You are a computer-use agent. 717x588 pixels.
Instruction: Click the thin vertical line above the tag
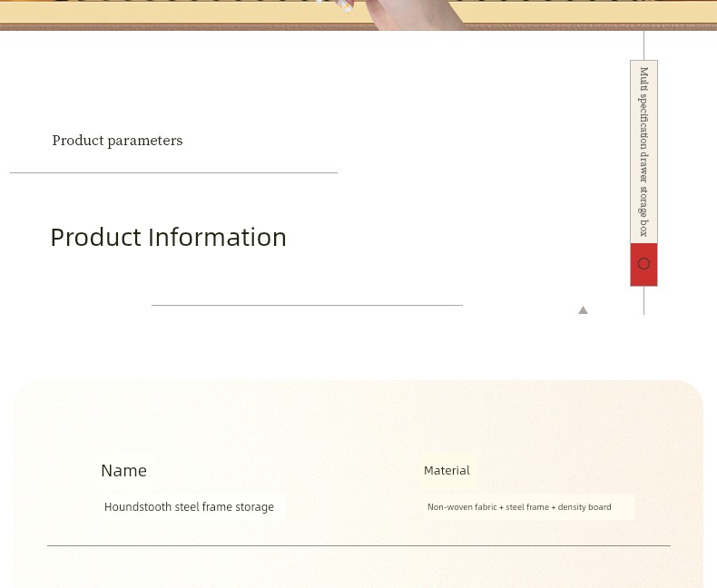tap(643, 45)
